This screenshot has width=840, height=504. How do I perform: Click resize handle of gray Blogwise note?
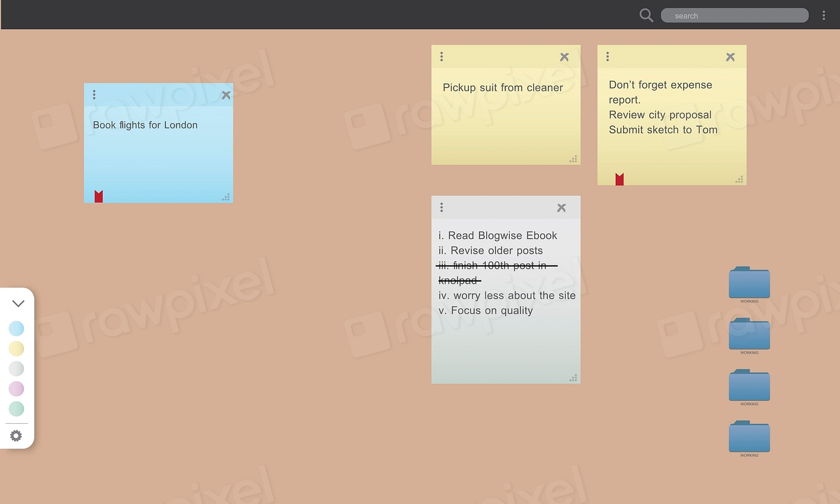tap(573, 377)
